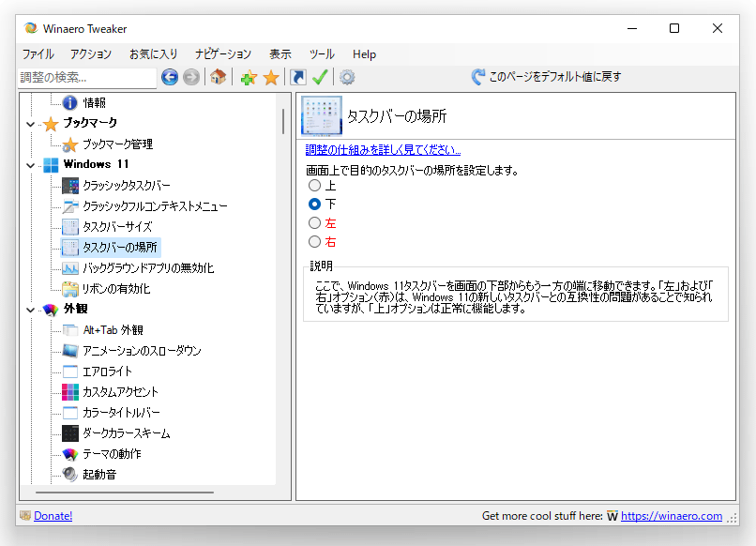Select the ブックマーク category label
The width and height of the screenshot is (756, 546).
(90, 123)
